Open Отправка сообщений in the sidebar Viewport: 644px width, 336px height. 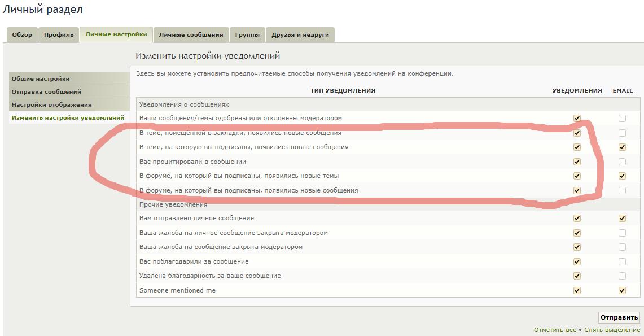[x=46, y=91]
